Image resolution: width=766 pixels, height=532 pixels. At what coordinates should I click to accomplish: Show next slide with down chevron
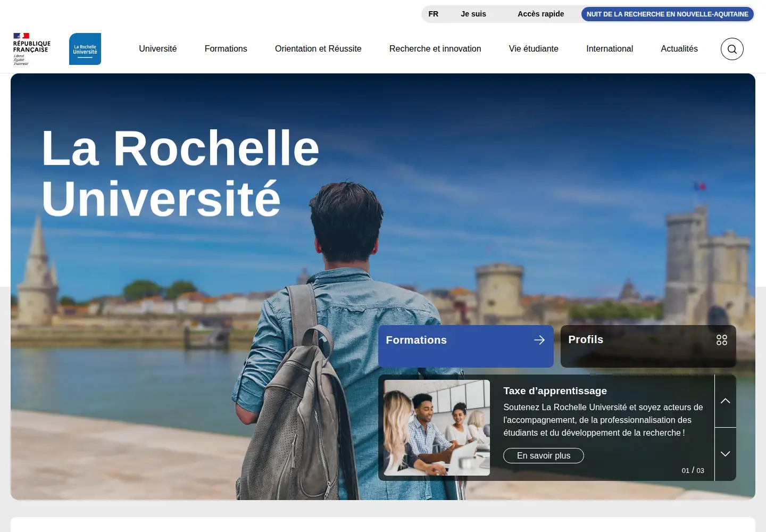coord(726,454)
